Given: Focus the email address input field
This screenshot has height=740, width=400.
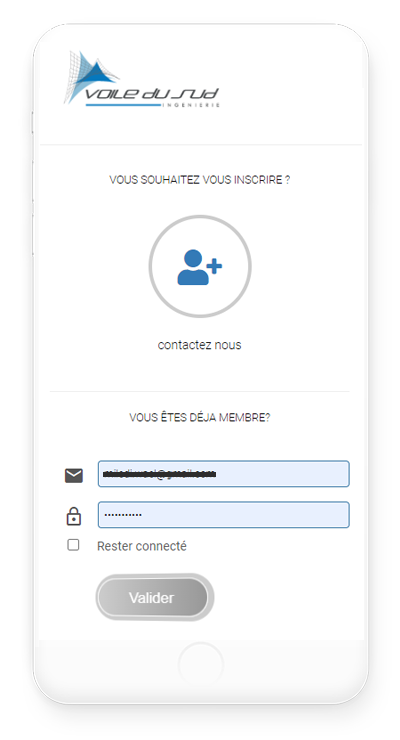Looking at the screenshot, I should (x=224, y=474).
